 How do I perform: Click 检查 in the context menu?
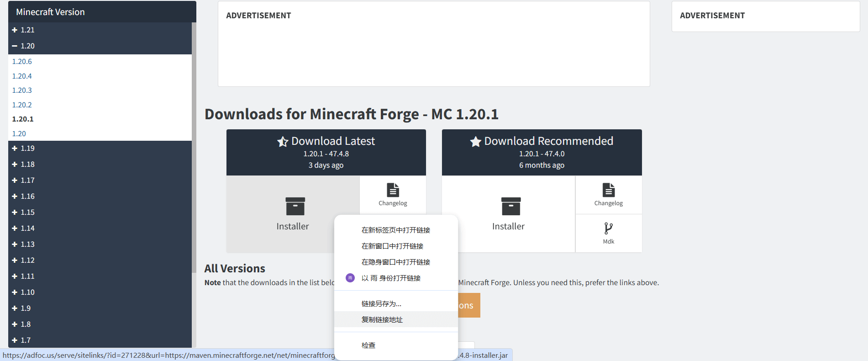tap(368, 345)
